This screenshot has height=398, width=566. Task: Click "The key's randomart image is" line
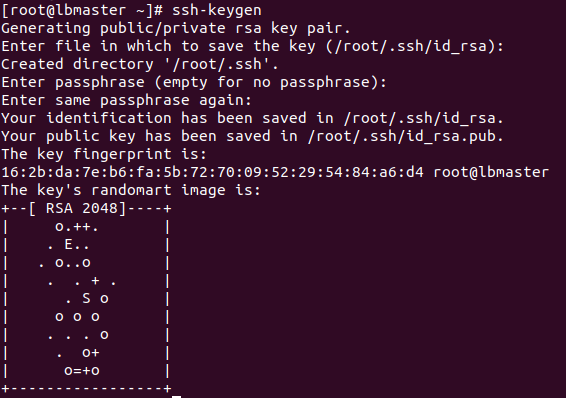coord(131,190)
